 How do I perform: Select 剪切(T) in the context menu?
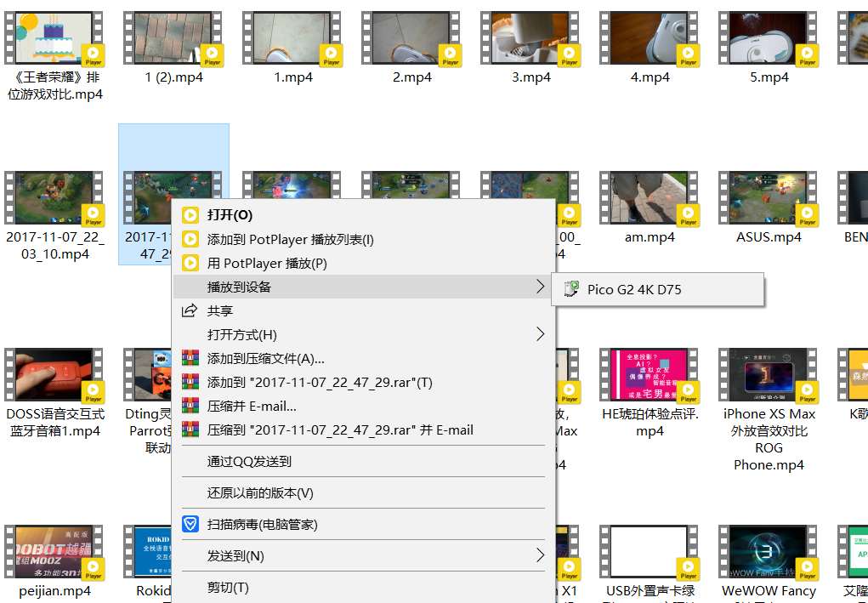click(228, 588)
